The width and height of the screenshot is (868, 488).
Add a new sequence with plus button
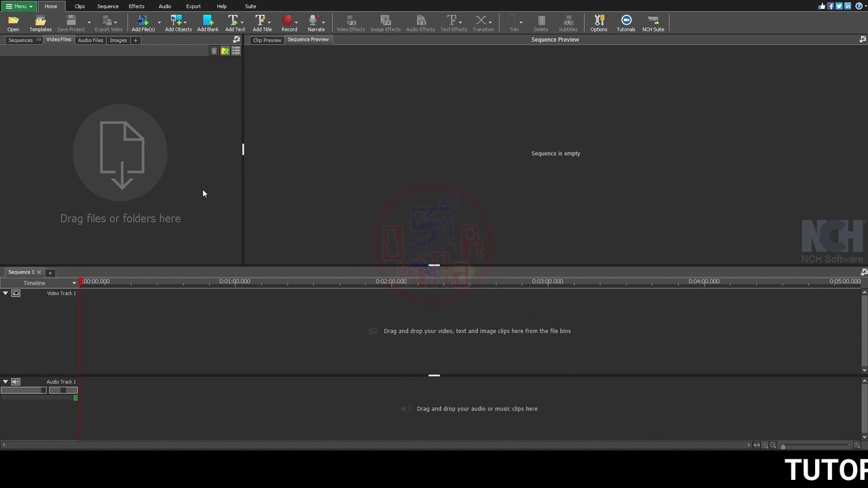[x=50, y=272]
